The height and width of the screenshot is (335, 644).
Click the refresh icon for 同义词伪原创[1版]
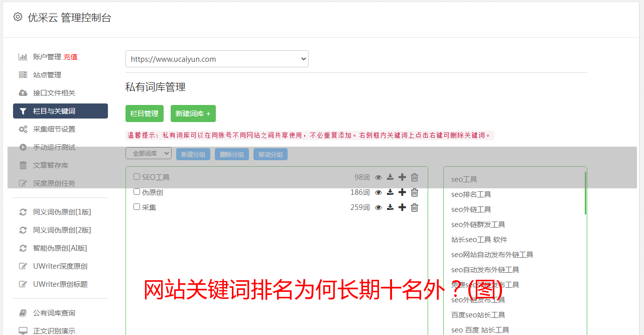click(23, 212)
